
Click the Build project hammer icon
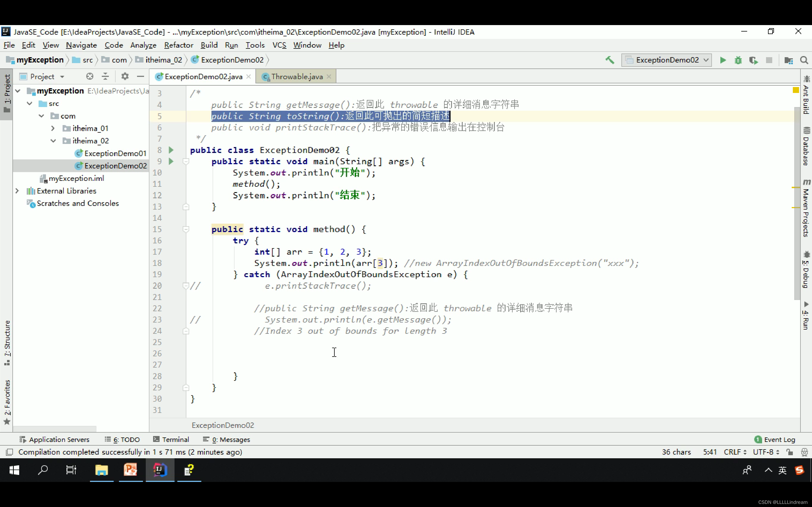coord(610,60)
